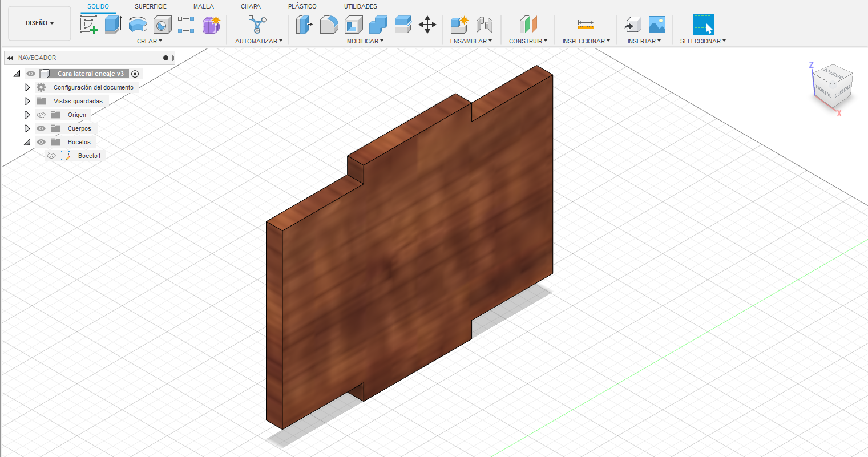Activate the Move/Copy tool

coord(427,25)
